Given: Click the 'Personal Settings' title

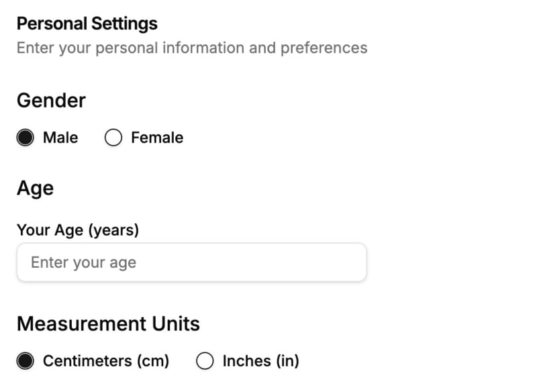Looking at the screenshot, I should coord(87,24).
